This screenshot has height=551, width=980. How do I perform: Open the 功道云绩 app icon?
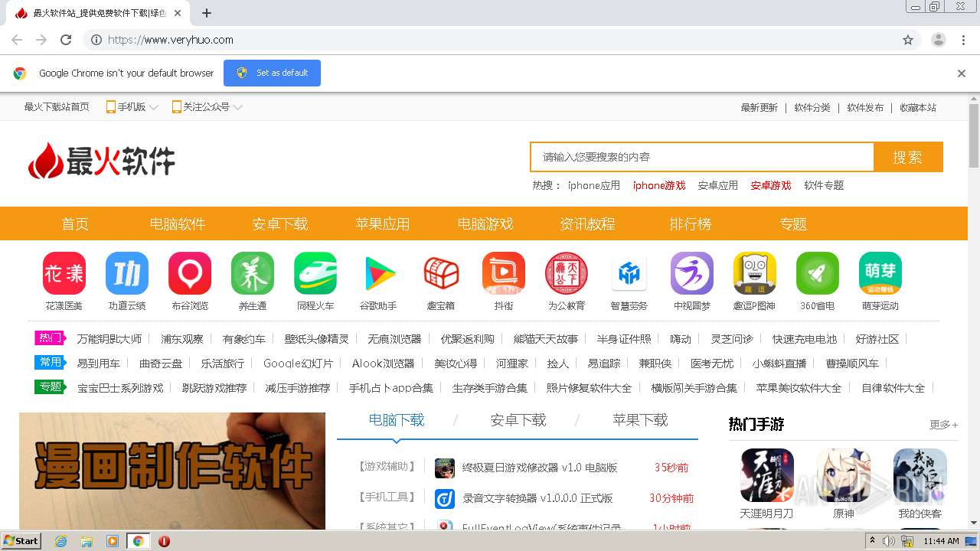point(127,273)
